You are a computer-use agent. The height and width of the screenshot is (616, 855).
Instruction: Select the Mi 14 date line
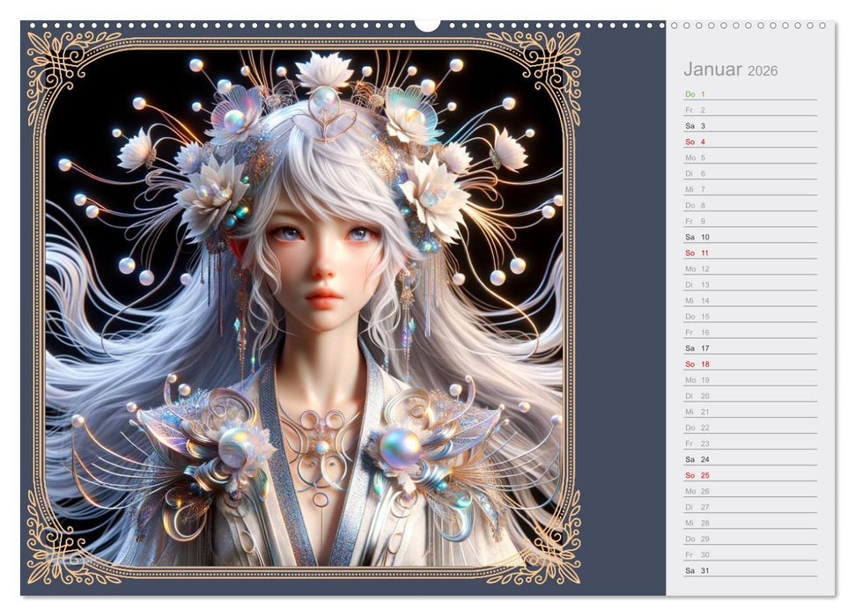(750, 300)
